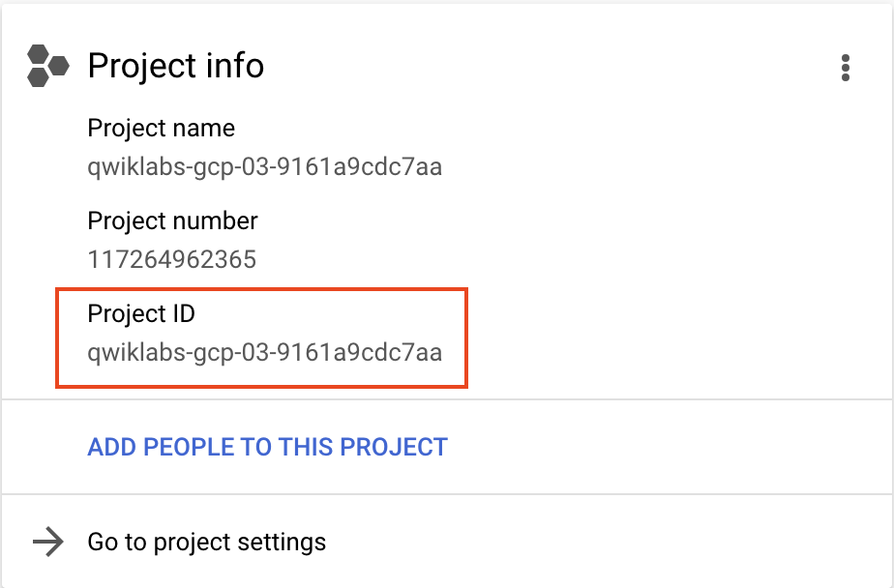Open Go to project settings
The image size is (894, 588).
(206, 543)
